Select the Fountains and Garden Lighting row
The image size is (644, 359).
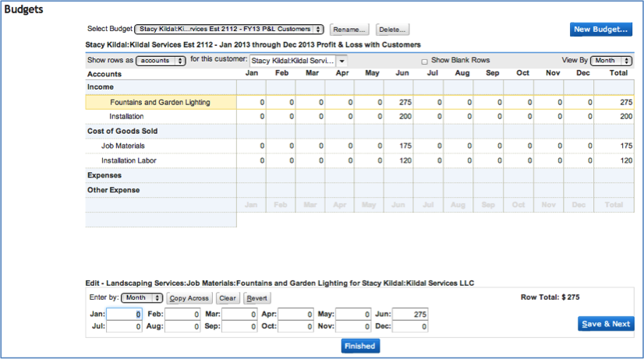point(160,102)
